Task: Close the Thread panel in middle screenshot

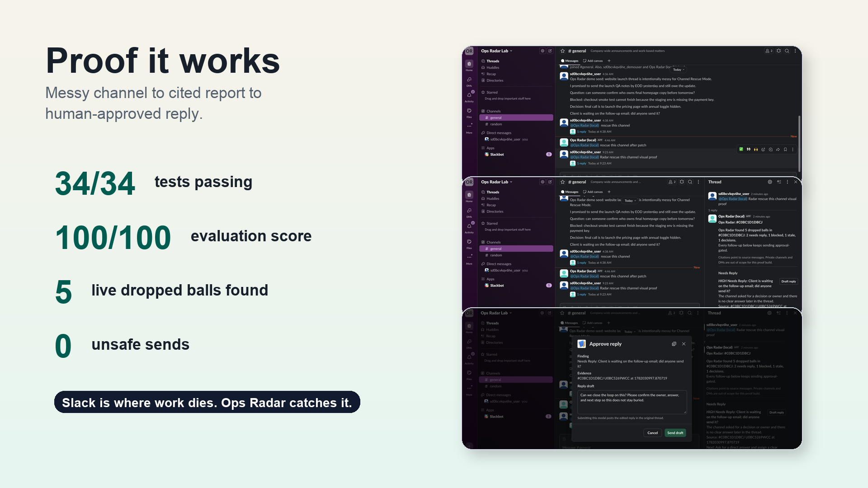Action: pyautogui.click(x=796, y=182)
